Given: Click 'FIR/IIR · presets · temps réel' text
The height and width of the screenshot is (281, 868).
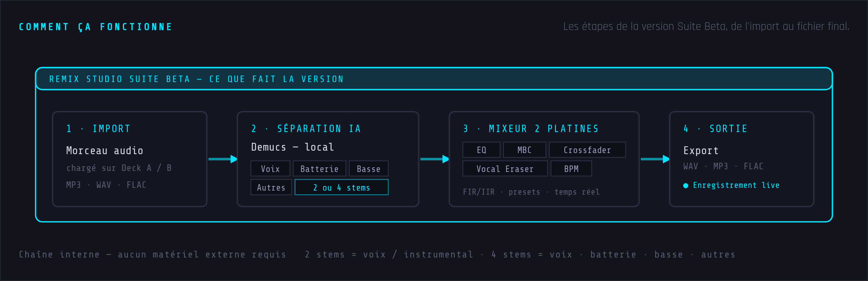Looking at the screenshot, I should point(531,192).
